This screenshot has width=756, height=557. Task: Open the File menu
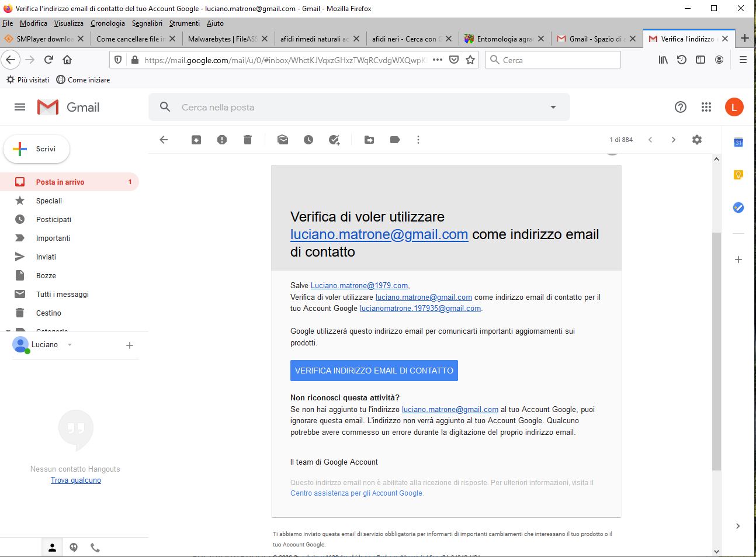(x=8, y=23)
